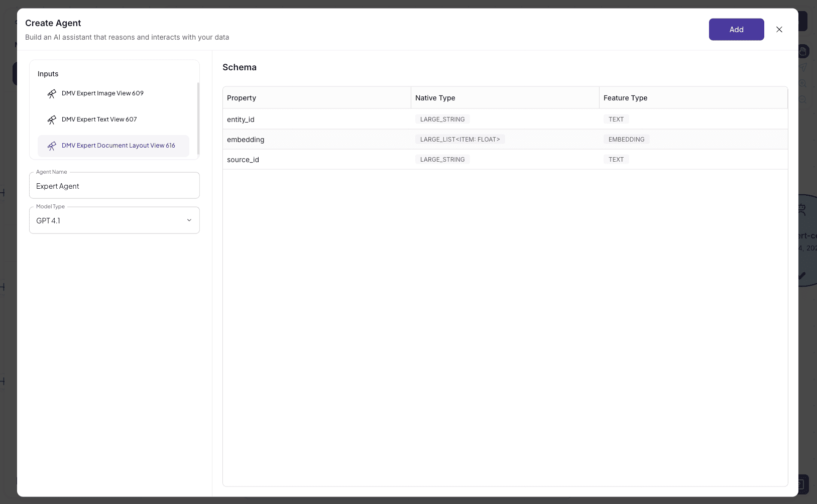Click the Model Type chevron arrow
This screenshot has height=504, width=817.
coord(189,220)
